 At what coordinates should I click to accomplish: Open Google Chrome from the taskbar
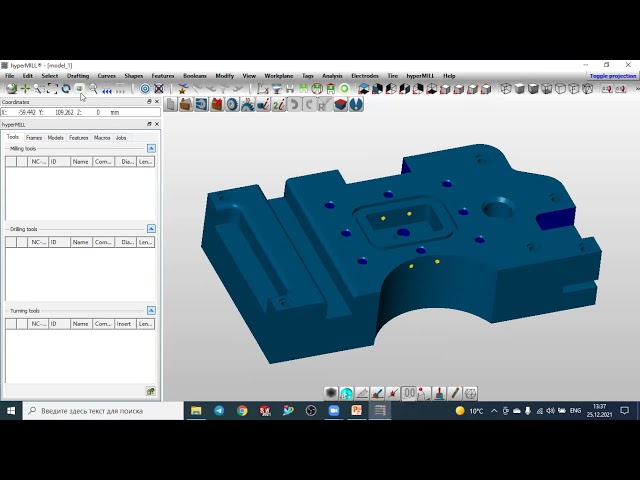[x=242, y=411]
